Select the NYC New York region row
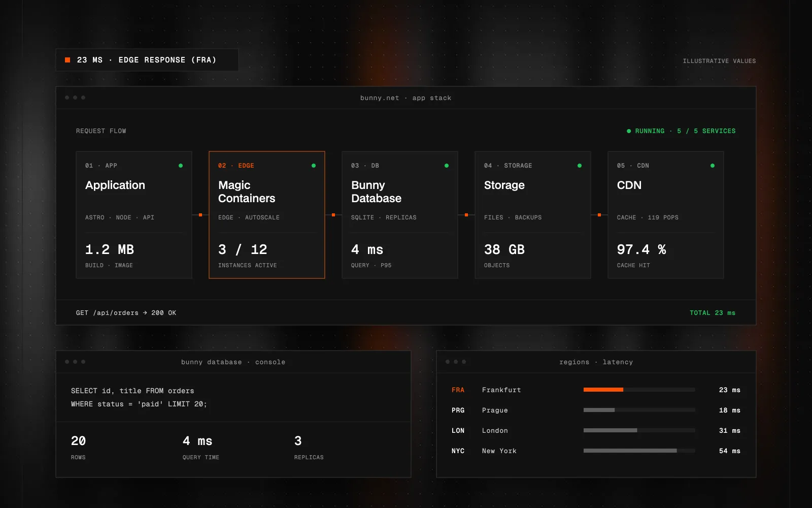 [x=596, y=451]
